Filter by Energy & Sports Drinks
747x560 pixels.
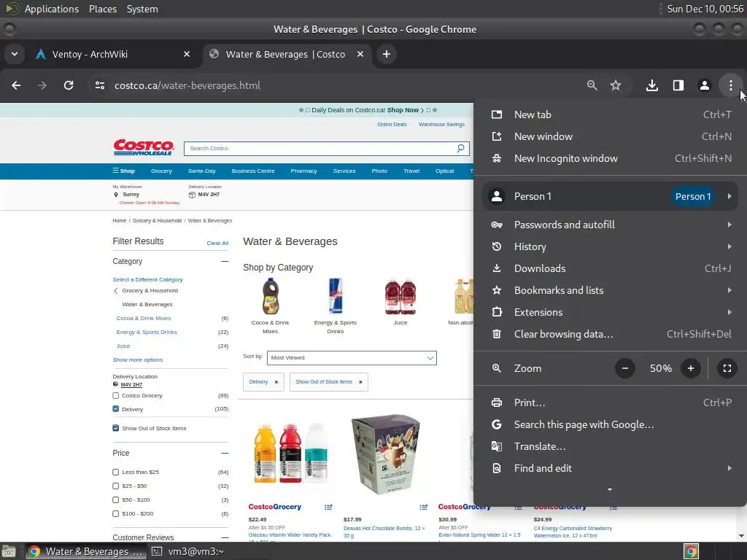(146, 332)
